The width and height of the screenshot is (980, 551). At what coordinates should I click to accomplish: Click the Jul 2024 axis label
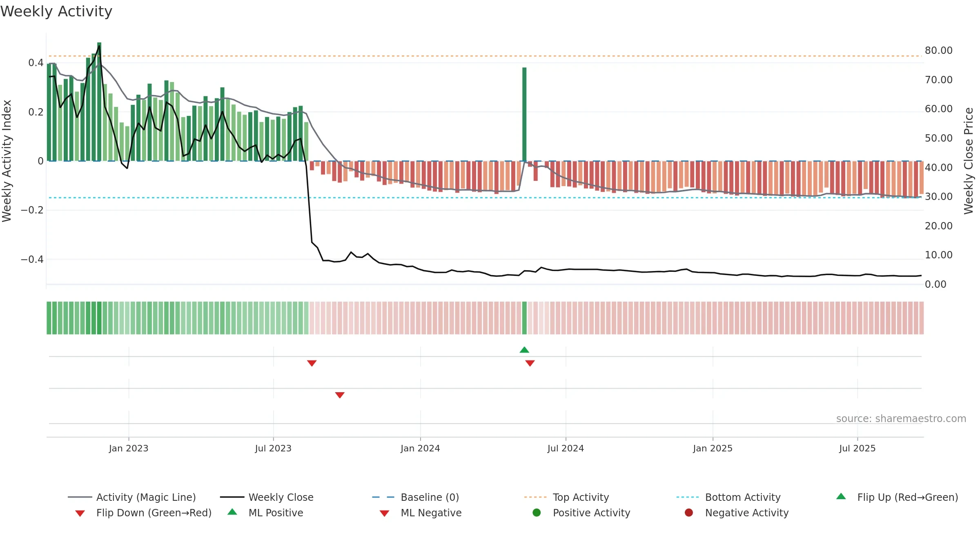[x=566, y=449]
